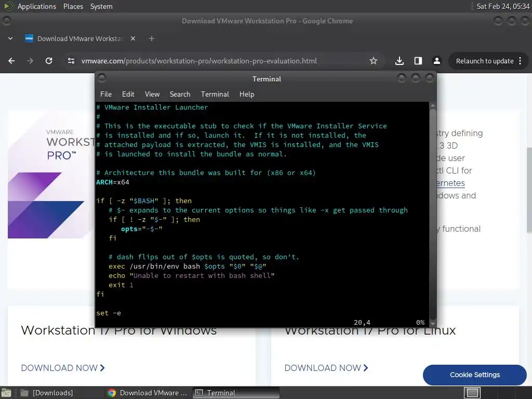This screenshot has height=399, width=532.
Task: Open Chrome's three-dot menu icon
Action: click(x=521, y=61)
